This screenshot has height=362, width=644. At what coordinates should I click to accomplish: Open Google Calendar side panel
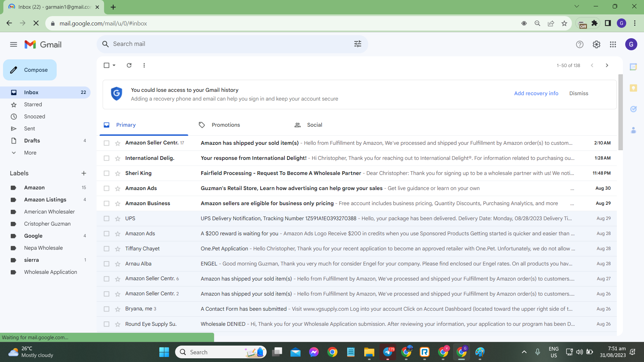click(x=633, y=67)
